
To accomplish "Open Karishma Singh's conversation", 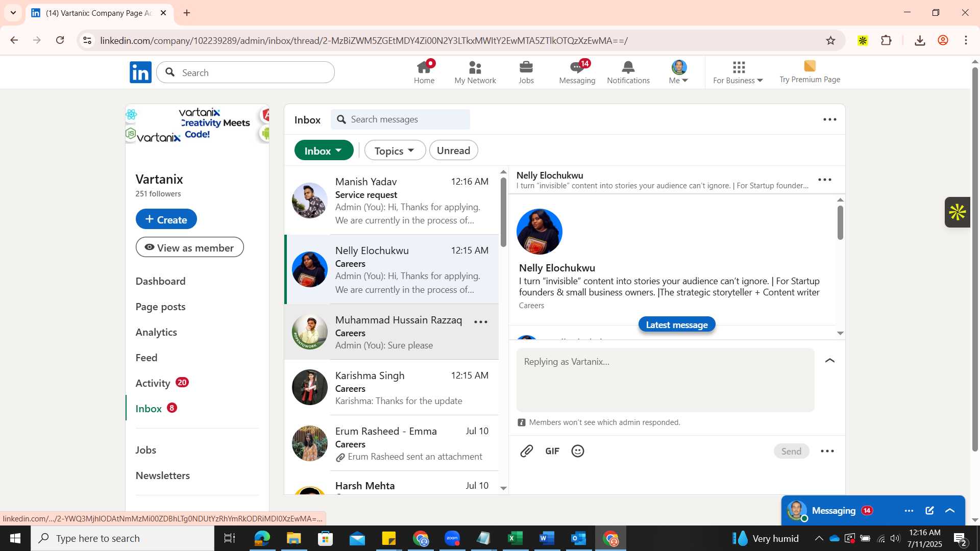I will 391,388.
